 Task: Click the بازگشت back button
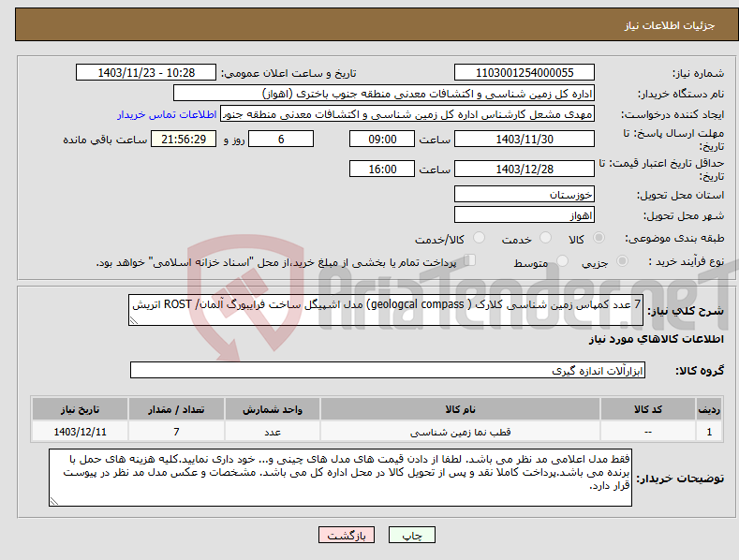347,535
